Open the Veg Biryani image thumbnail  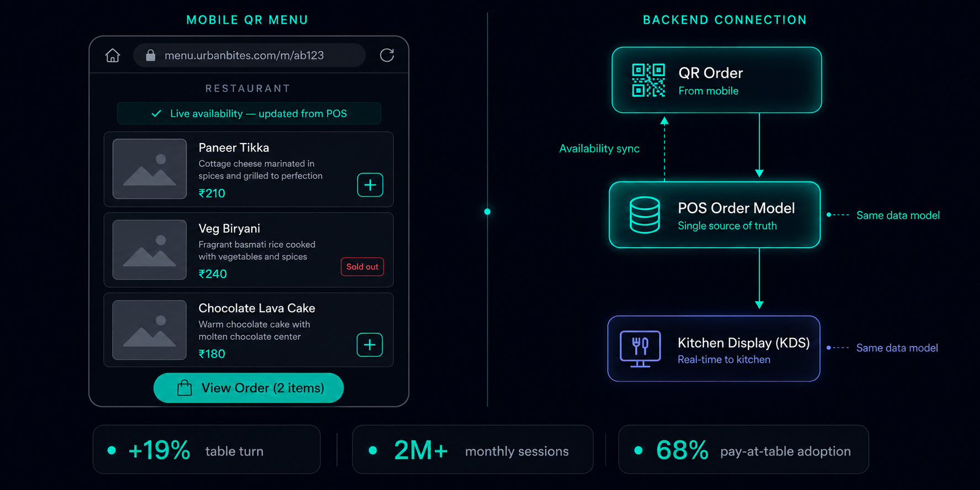pos(150,250)
